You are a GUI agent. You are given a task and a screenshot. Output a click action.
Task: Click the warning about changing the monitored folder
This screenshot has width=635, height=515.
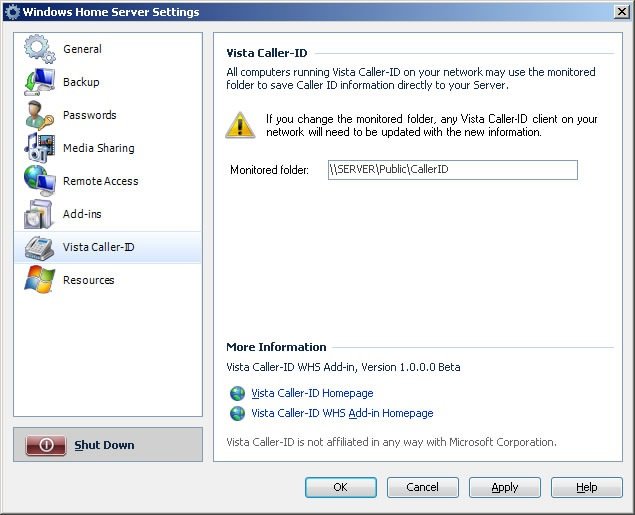click(432, 126)
